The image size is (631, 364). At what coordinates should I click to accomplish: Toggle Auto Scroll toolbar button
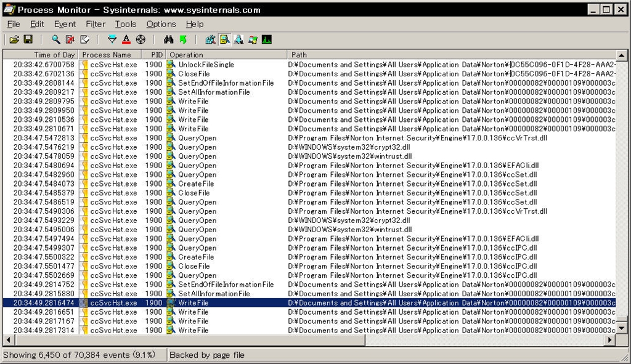70,39
